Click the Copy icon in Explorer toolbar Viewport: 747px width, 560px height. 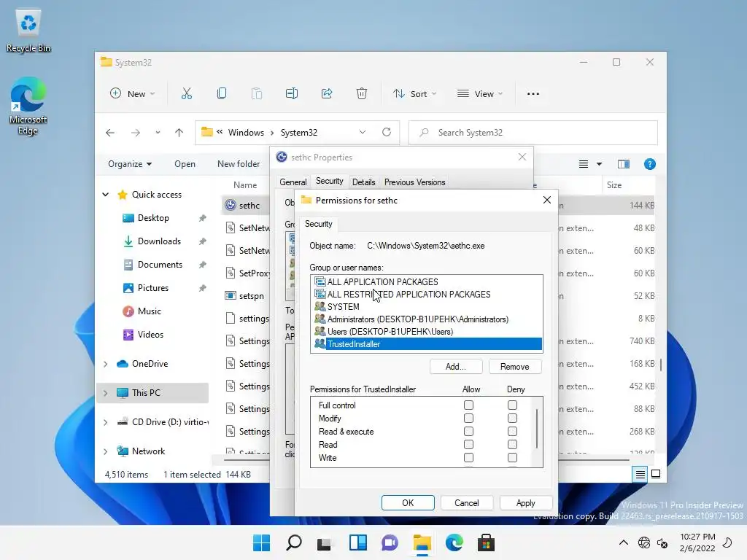click(222, 94)
